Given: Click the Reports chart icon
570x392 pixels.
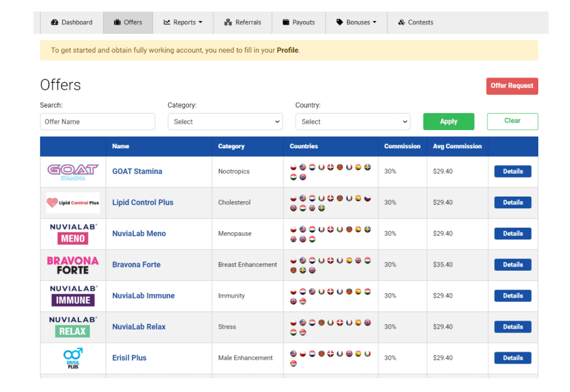Looking at the screenshot, I should [167, 22].
